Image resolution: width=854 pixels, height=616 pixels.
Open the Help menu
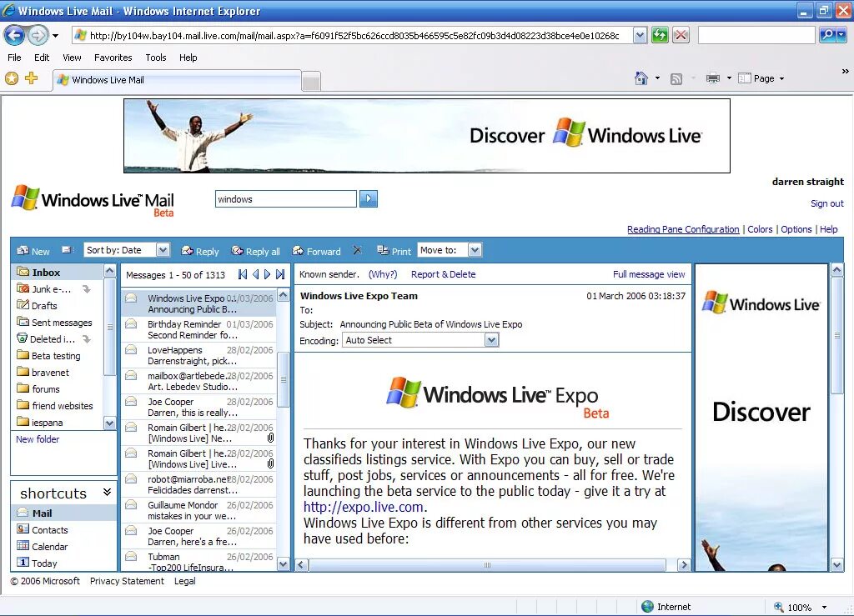[x=188, y=58]
